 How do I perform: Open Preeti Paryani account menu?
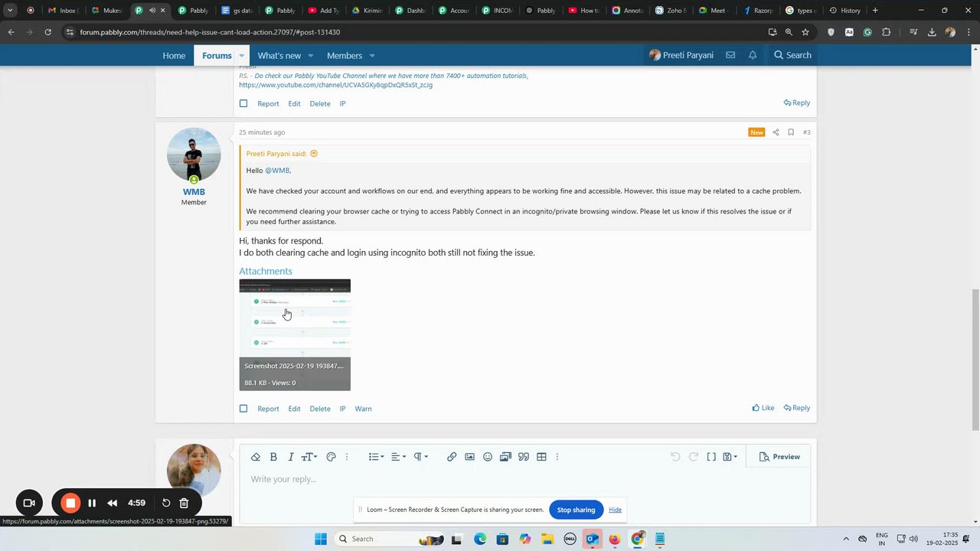(681, 55)
